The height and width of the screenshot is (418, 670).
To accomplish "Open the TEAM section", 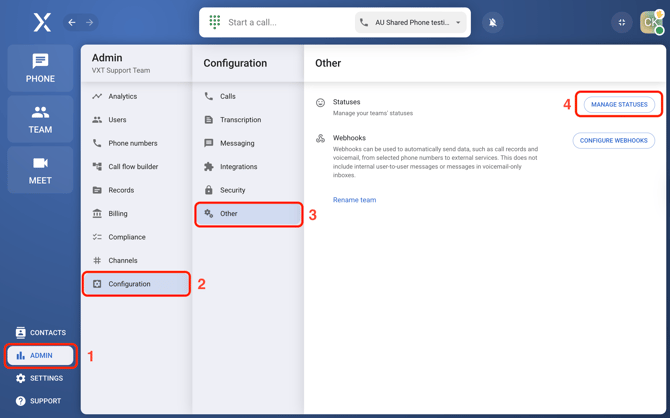I will [40, 119].
